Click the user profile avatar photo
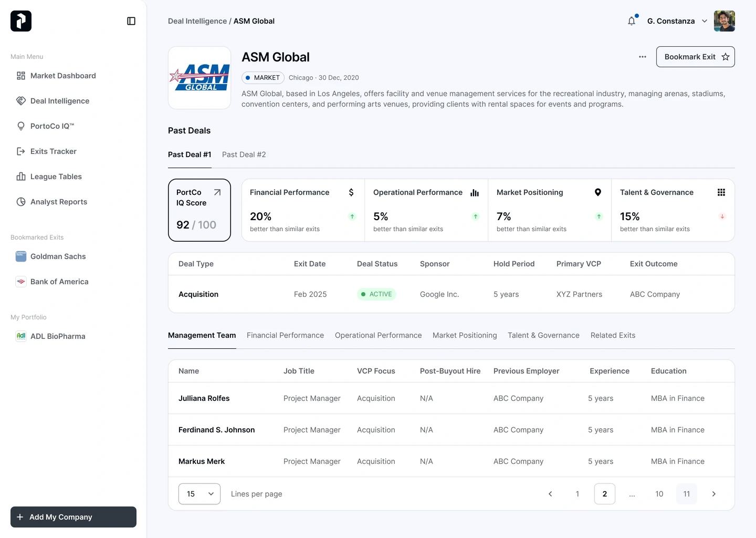 (x=724, y=21)
